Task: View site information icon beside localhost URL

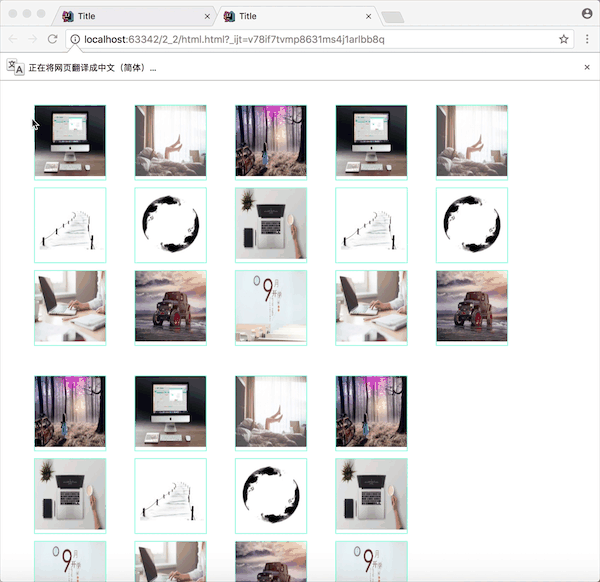Action: (x=75, y=39)
